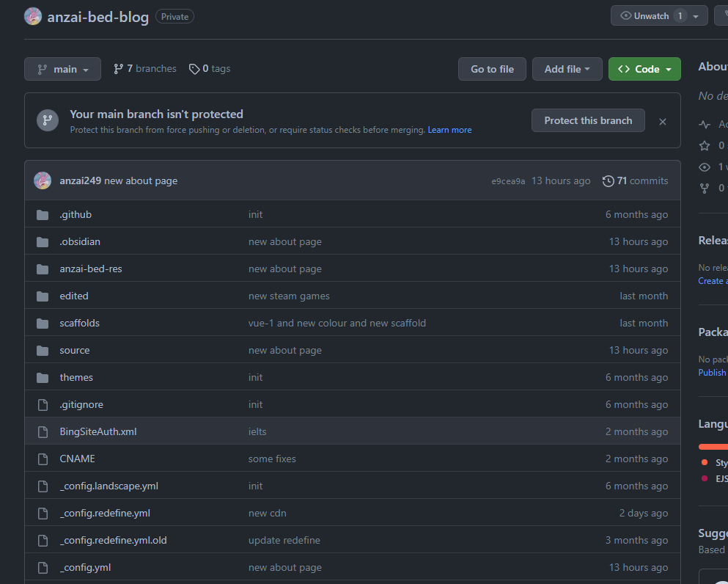Click the anzai249 commit author avatar
The image size is (728, 584).
pos(43,180)
